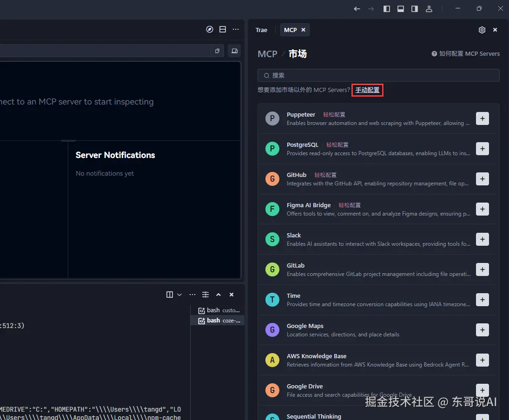This screenshot has width=509, height=420.
Task: Navigate forward with the right arrow
Action: 371,9
